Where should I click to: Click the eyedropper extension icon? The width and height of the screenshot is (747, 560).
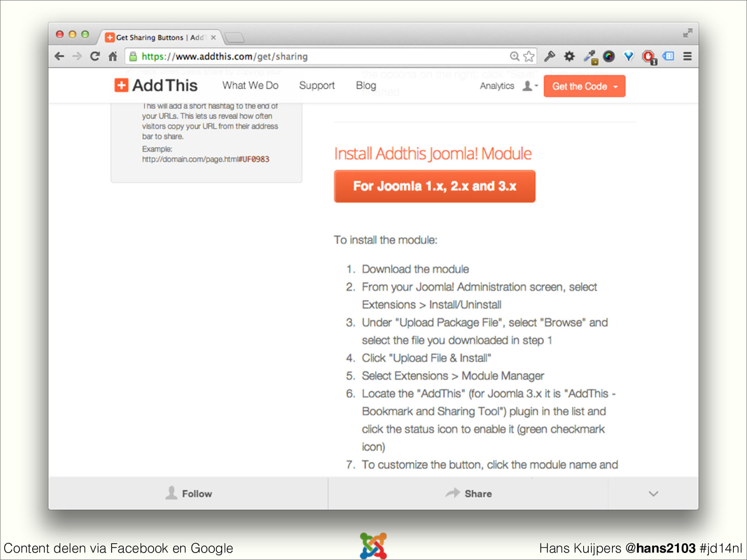click(590, 57)
